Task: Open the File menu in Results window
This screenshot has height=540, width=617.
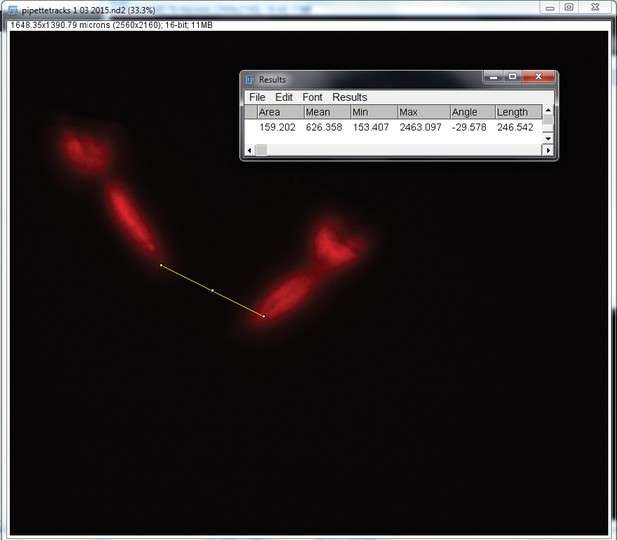Action: click(257, 97)
